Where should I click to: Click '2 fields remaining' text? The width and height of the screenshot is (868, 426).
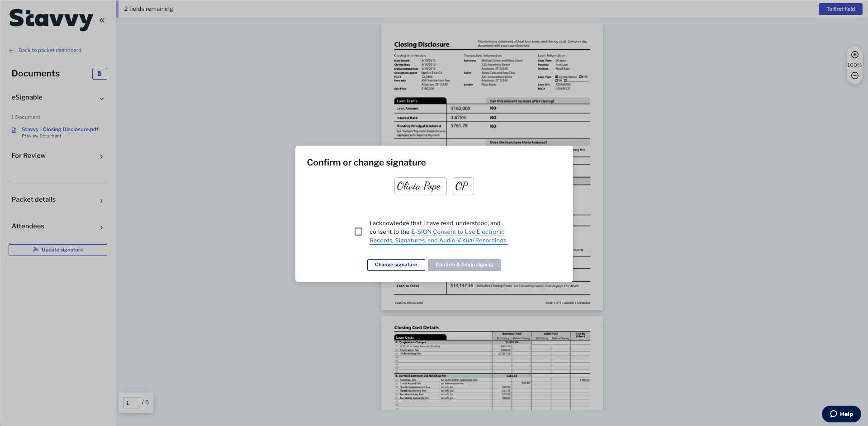click(x=148, y=9)
